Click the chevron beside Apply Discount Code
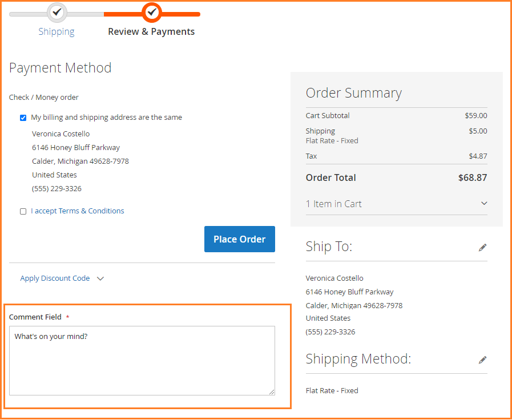 [100, 278]
